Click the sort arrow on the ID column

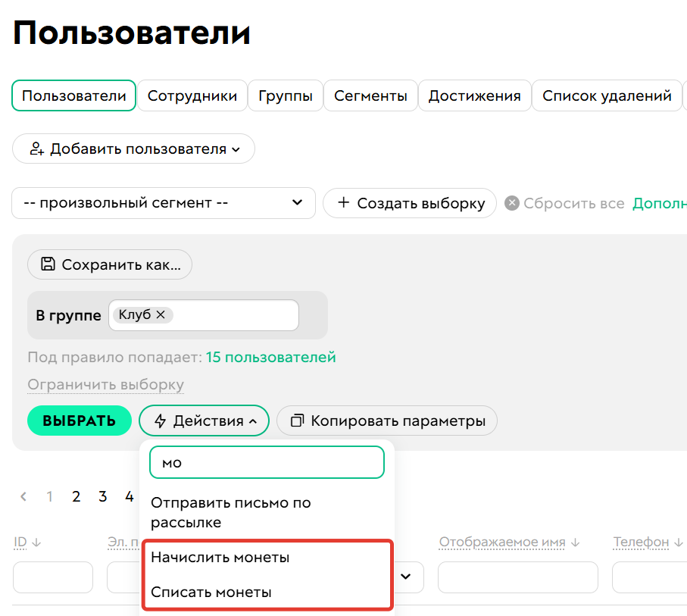coord(37,543)
